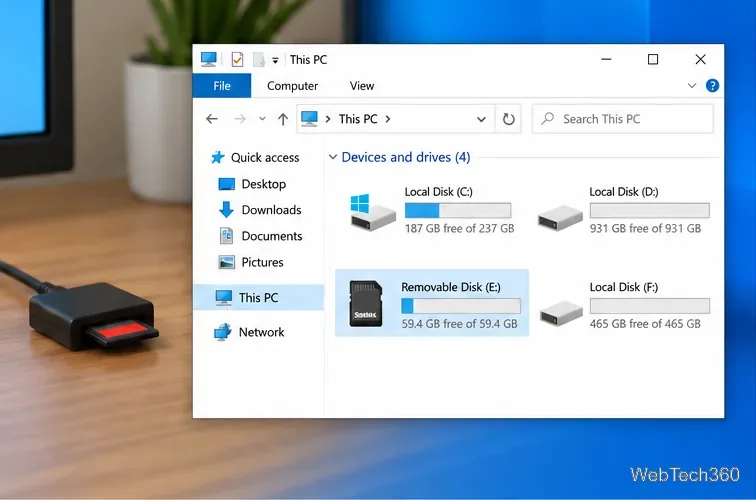Click the Desktop folder icon in sidebar
Viewport: 756px width, 500px height.
[226, 184]
